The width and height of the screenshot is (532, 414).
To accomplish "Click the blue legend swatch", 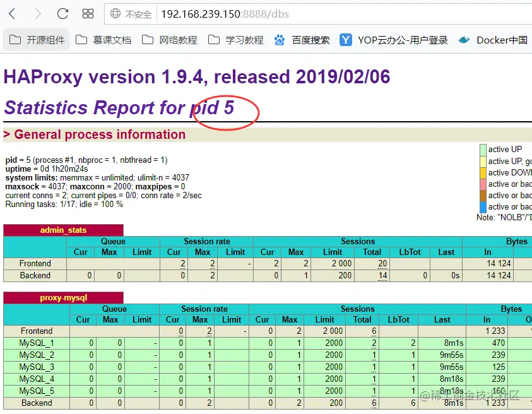I will point(483,207).
